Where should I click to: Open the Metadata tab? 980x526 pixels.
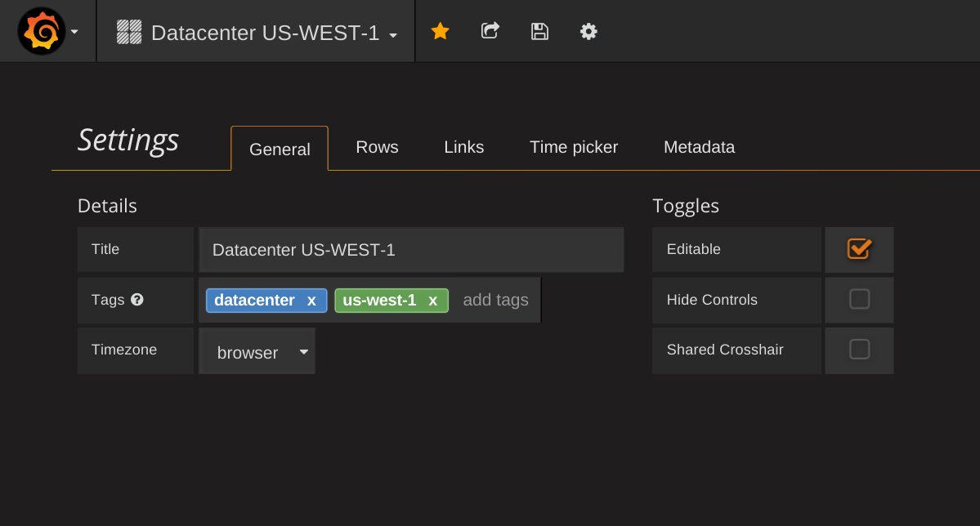point(699,147)
